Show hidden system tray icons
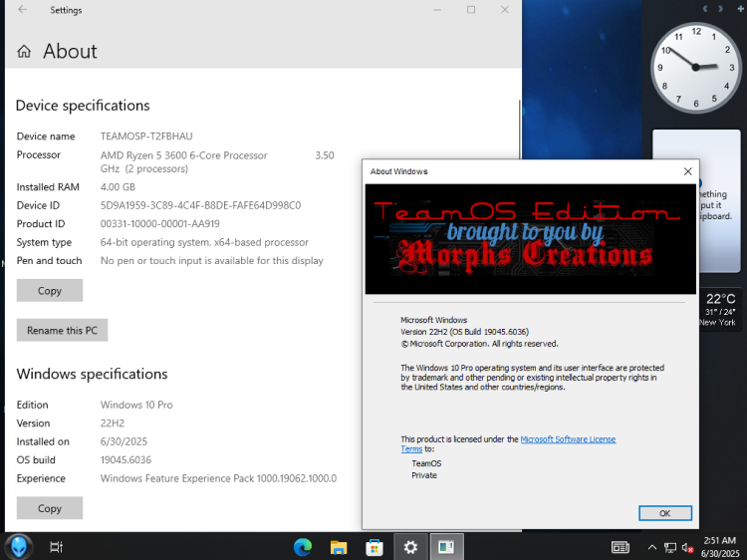 652,547
